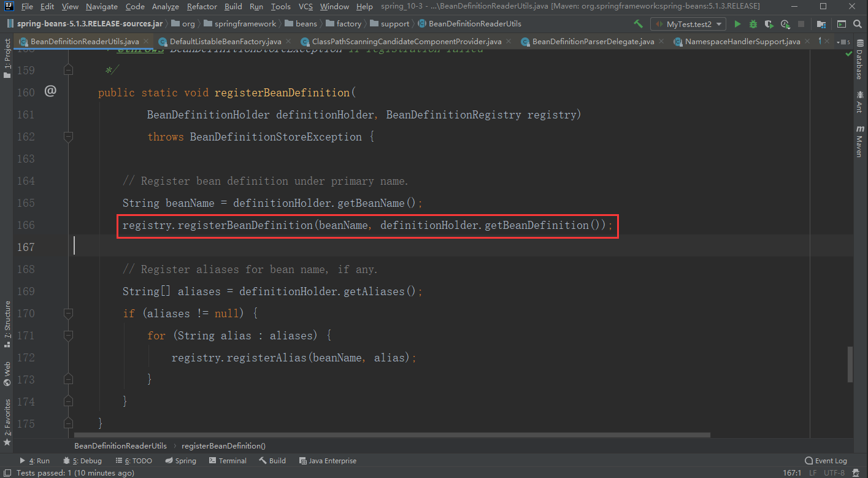Click the vertical editor scrollbar thumb
This screenshot has height=478, width=868.
(x=850, y=363)
